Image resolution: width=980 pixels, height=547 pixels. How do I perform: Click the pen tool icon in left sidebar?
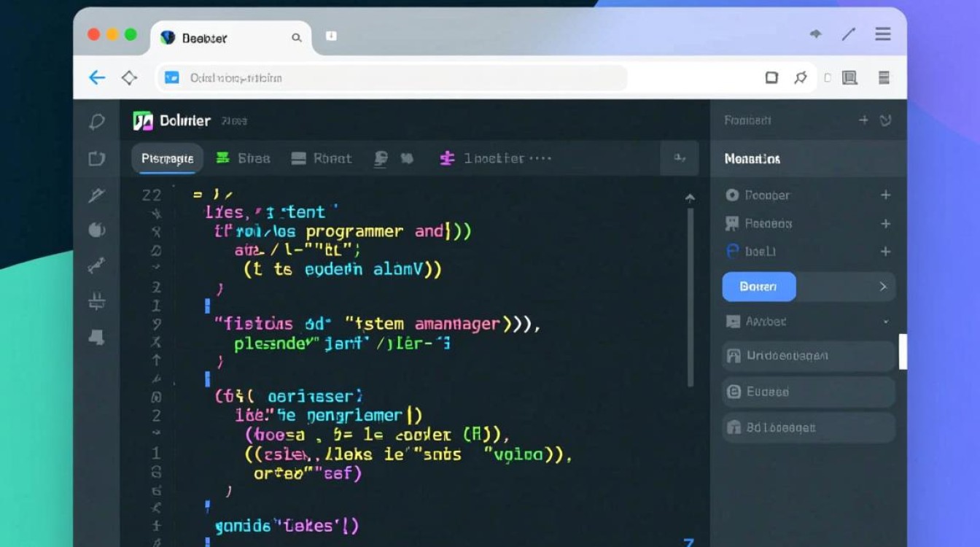click(96, 195)
